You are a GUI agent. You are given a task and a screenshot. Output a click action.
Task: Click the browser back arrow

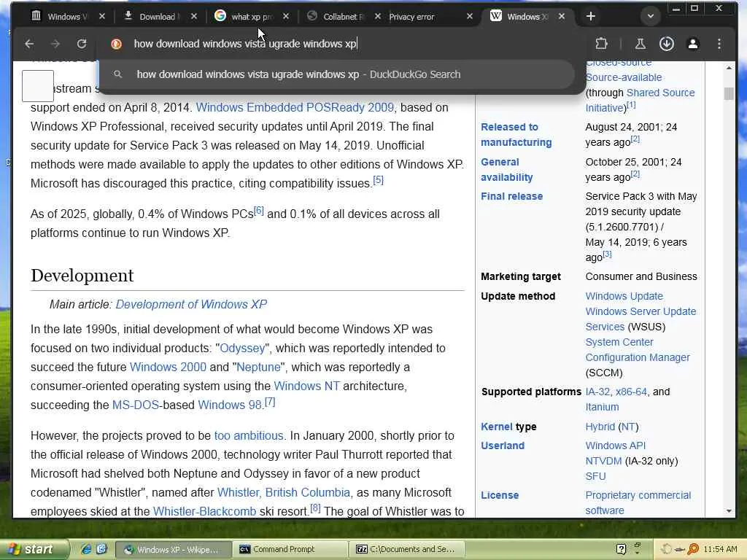click(29, 44)
